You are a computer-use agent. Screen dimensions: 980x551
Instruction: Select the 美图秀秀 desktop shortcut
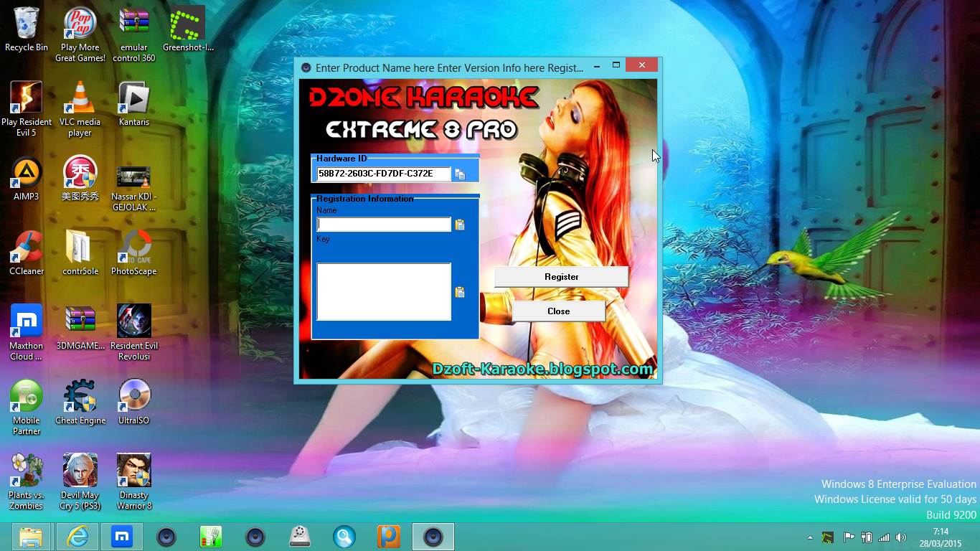(80, 179)
